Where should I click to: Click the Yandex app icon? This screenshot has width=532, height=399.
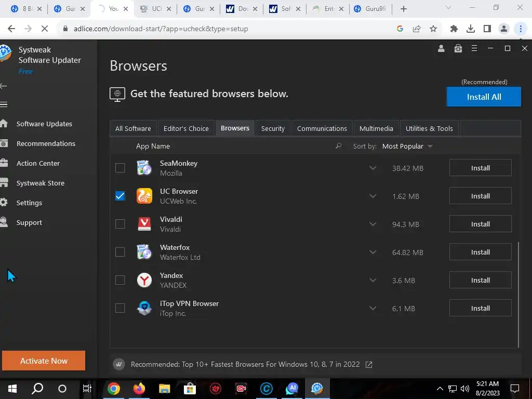144,280
